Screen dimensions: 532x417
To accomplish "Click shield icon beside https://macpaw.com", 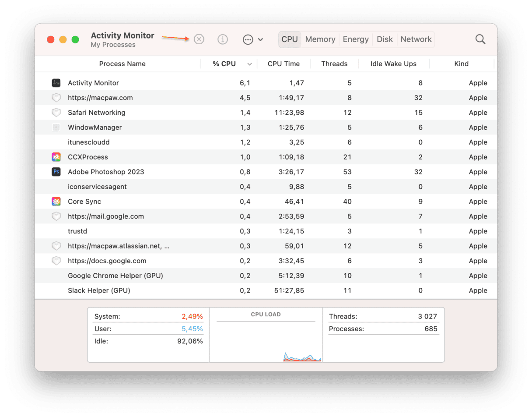I will click(x=56, y=98).
